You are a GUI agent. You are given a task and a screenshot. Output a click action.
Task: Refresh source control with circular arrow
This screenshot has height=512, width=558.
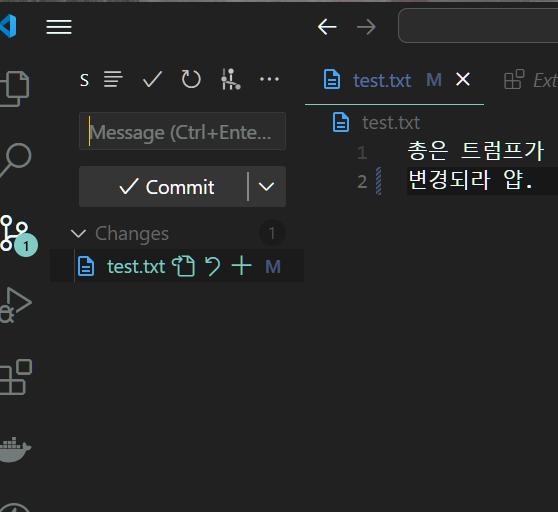coord(191,79)
